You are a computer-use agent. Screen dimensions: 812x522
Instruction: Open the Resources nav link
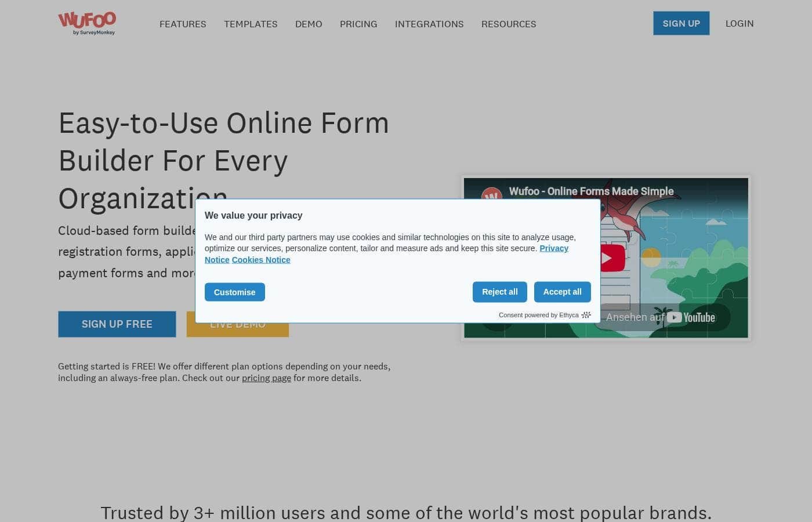[509, 24]
